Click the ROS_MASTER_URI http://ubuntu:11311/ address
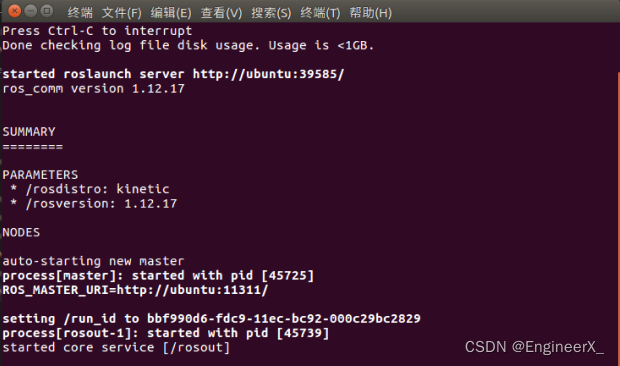Viewport: 620px width, 366px height. tap(192, 290)
